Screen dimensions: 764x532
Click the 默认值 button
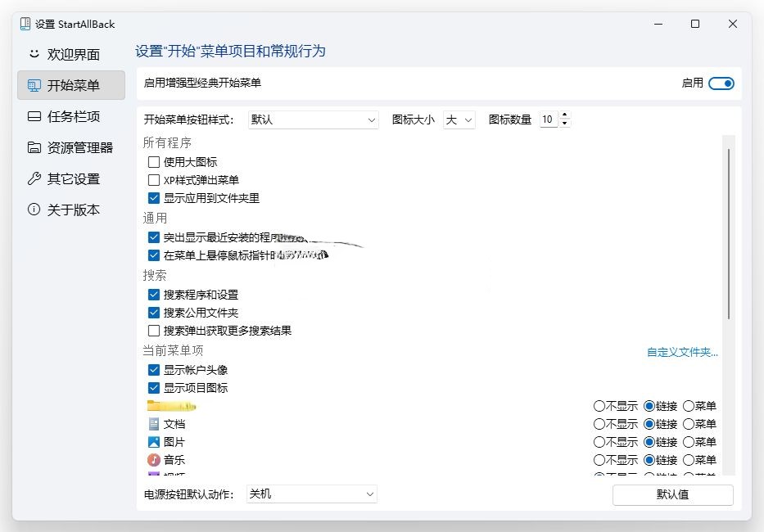[672, 494]
